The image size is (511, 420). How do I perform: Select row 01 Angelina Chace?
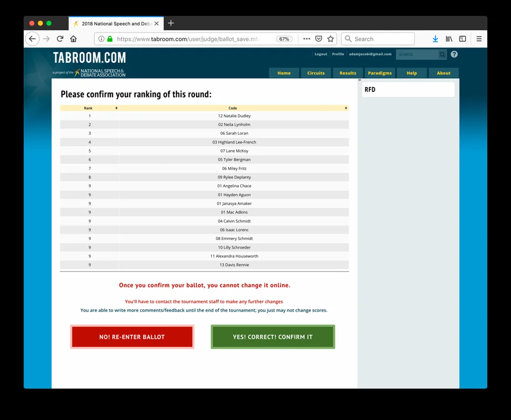pyautogui.click(x=204, y=186)
